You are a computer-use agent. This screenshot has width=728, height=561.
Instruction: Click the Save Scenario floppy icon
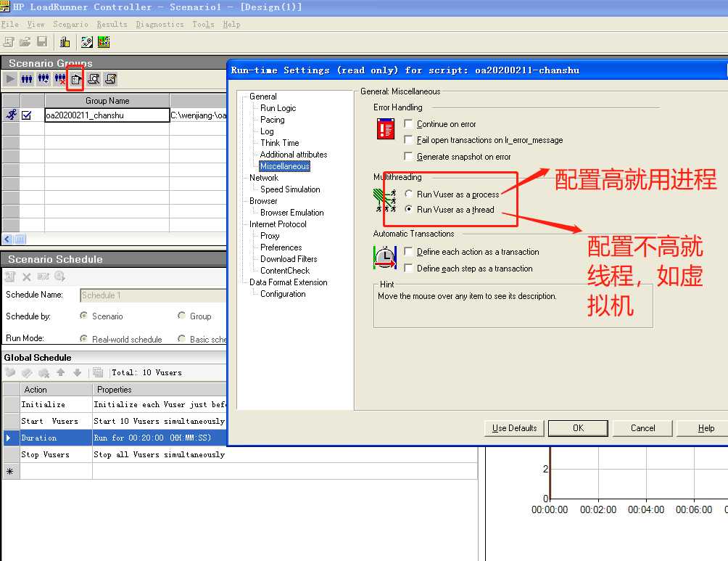(42, 42)
